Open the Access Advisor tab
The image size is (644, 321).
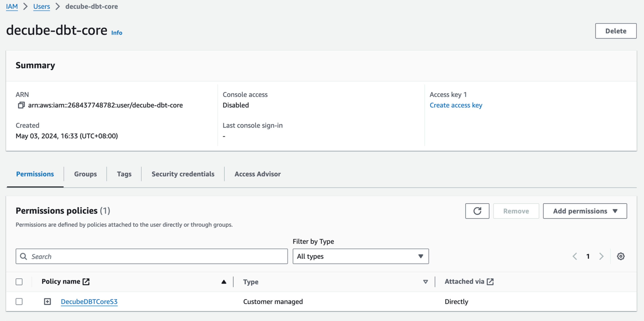pos(257,174)
